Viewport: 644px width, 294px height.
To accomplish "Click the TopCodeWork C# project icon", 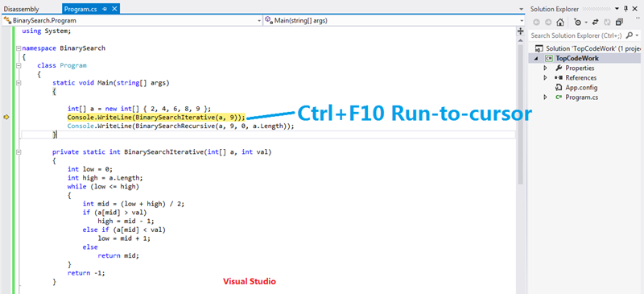I will tap(549, 58).
